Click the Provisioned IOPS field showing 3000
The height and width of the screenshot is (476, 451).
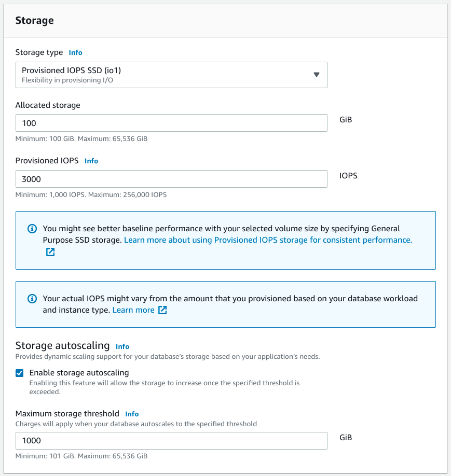pyautogui.click(x=171, y=179)
